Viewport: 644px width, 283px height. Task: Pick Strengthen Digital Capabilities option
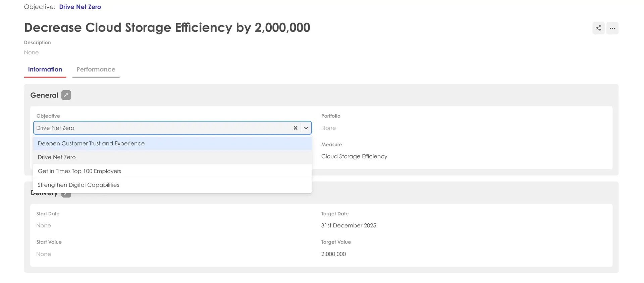click(172, 185)
